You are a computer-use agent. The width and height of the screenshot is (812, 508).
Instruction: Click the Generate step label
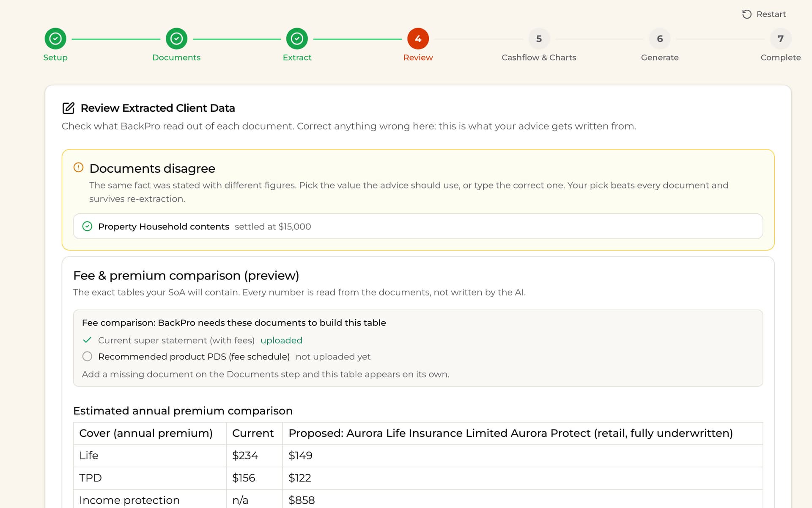(660, 58)
